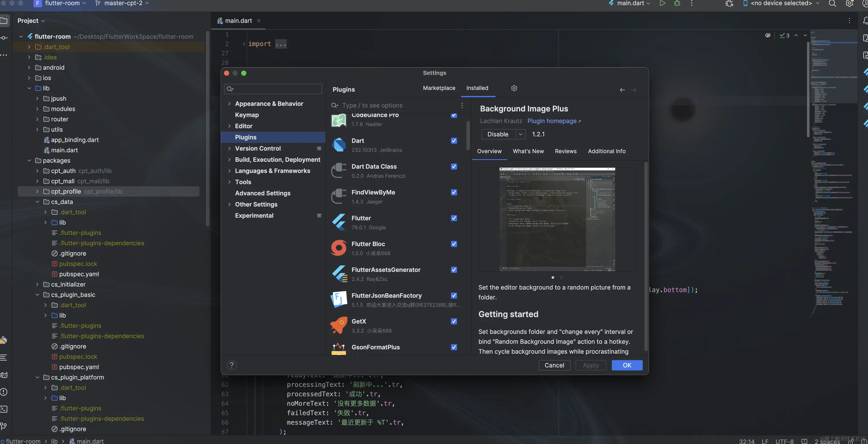Expand Appearance & Behavior settings section
Screen dimensions: 868x444
pyautogui.click(x=229, y=104)
